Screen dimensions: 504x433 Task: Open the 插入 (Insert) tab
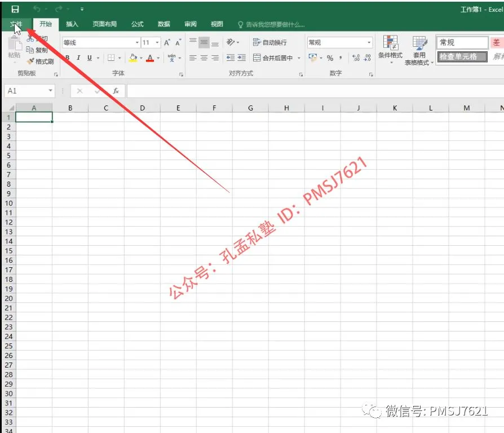point(72,24)
